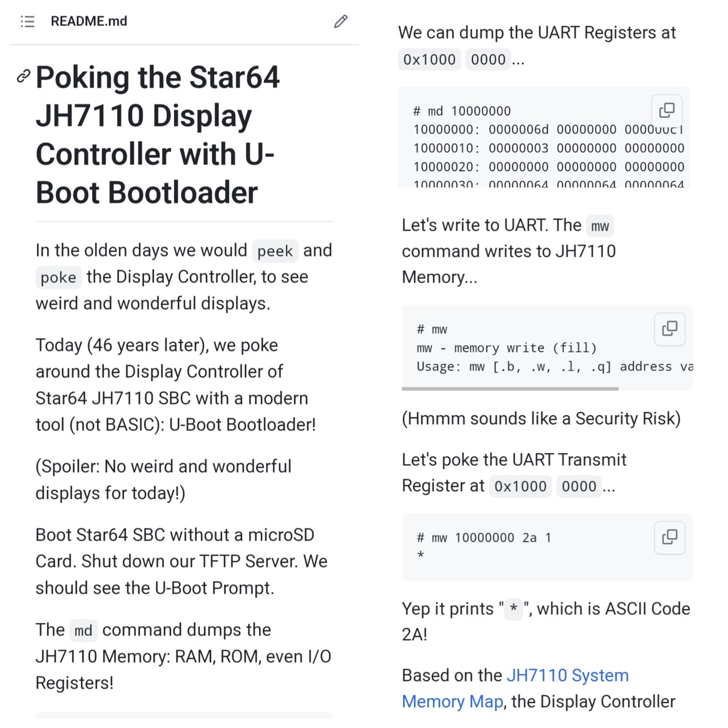Click the inline '*' code in 'Yep it prints'
The height and width of the screenshot is (728, 728).
[x=513, y=609]
